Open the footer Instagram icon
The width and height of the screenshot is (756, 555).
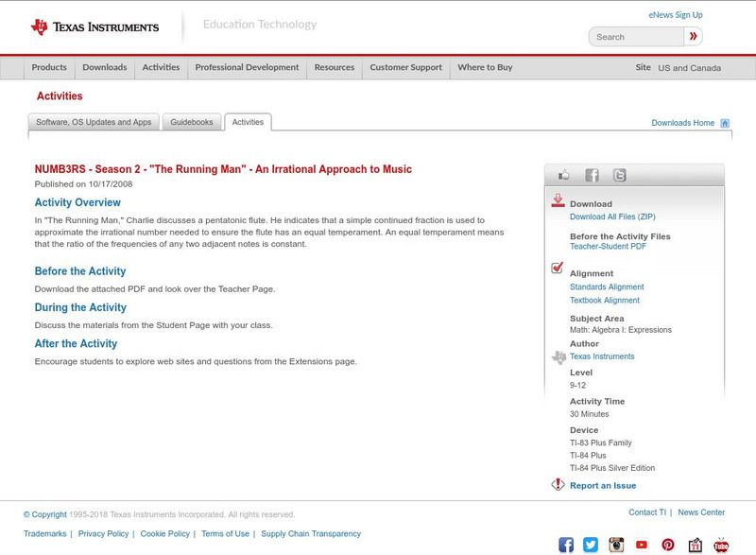click(616, 545)
